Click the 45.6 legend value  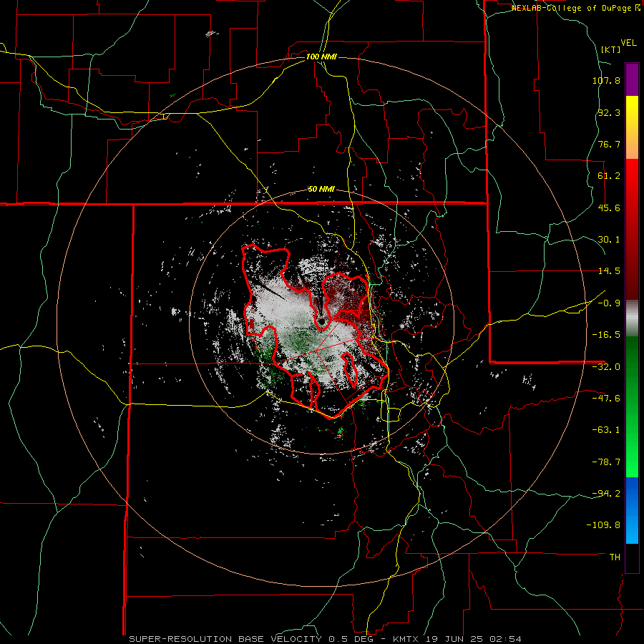(609, 208)
